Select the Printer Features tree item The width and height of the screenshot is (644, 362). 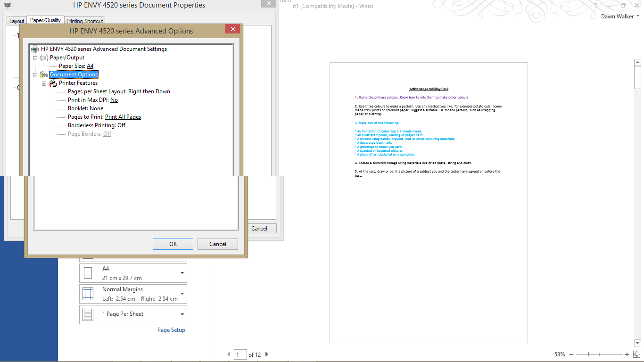click(78, 83)
